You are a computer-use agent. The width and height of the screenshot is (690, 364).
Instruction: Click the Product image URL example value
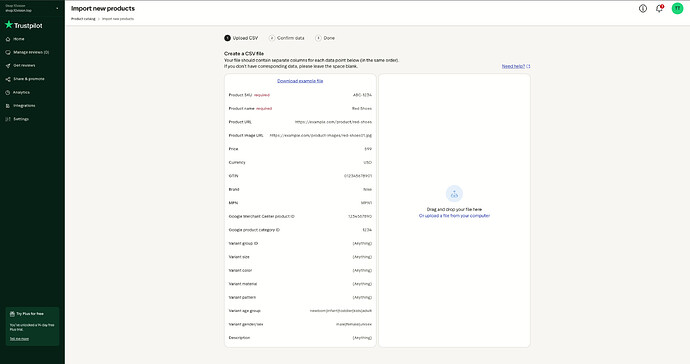click(320, 136)
